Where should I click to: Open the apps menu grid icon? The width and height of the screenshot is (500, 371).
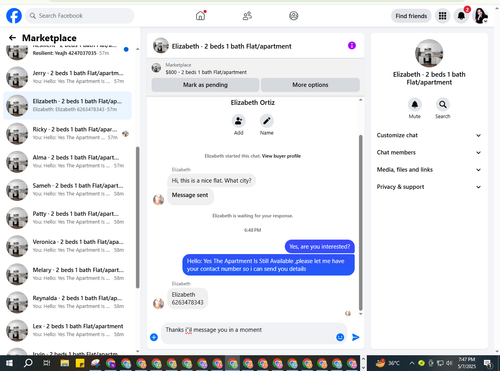[x=442, y=16]
